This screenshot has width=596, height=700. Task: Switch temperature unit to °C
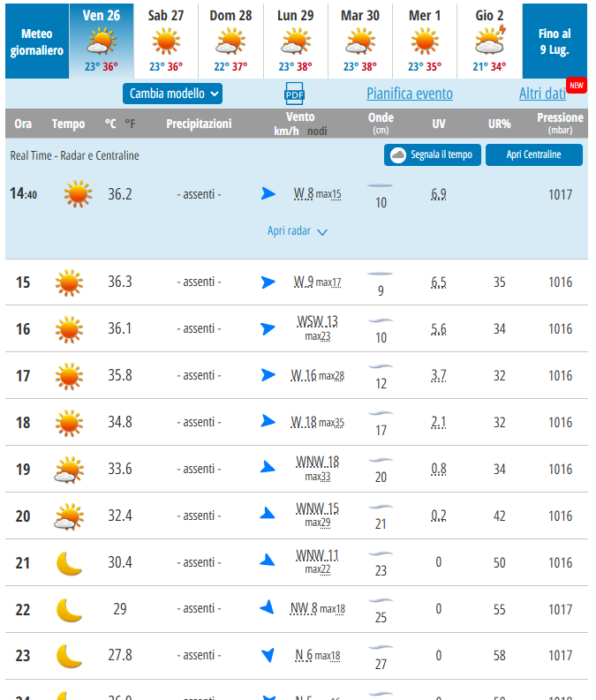pos(110,124)
